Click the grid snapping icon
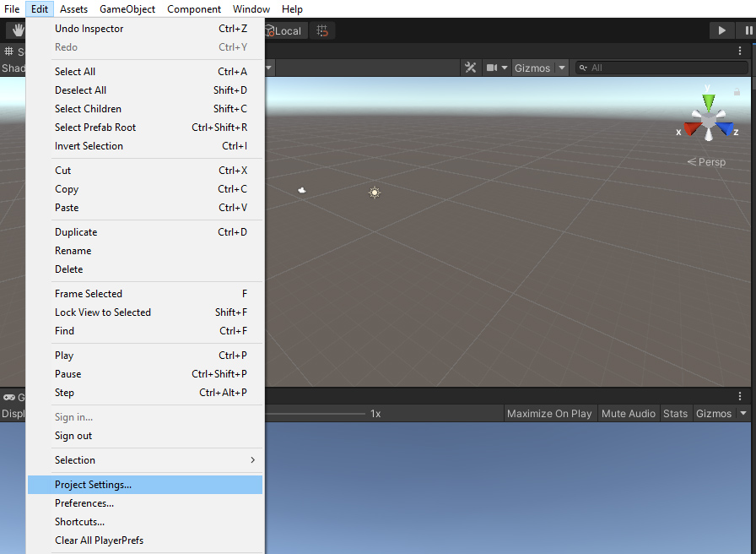The height and width of the screenshot is (554, 756). pos(321,30)
